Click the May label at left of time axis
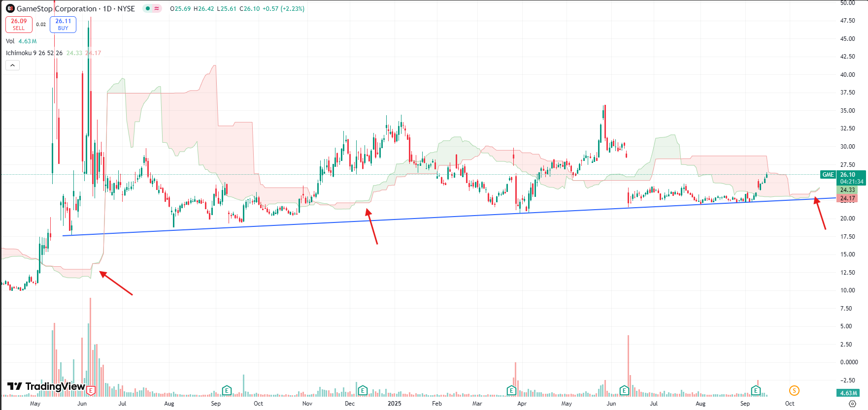The image size is (868, 410). point(35,404)
